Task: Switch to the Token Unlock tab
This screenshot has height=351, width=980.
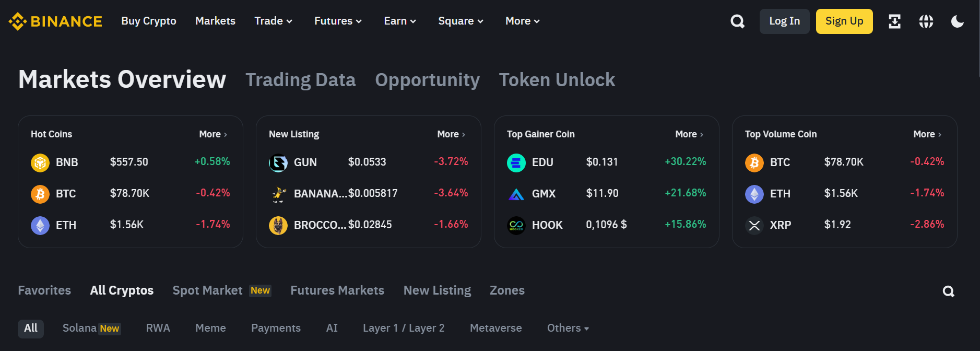Action: tap(557, 80)
